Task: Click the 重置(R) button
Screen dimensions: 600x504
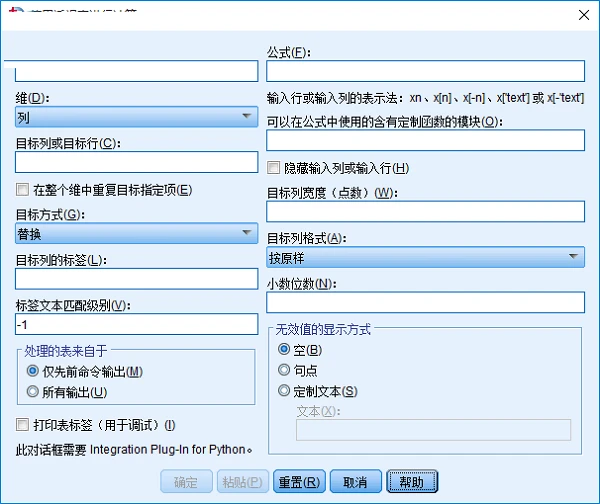Action: pyautogui.click(x=299, y=481)
